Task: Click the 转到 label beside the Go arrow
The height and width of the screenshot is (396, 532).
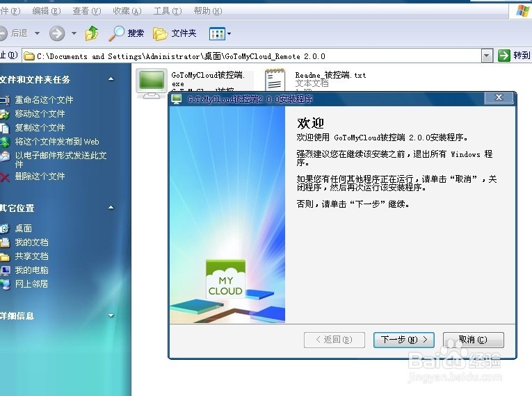Action: click(x=522, y=56)
